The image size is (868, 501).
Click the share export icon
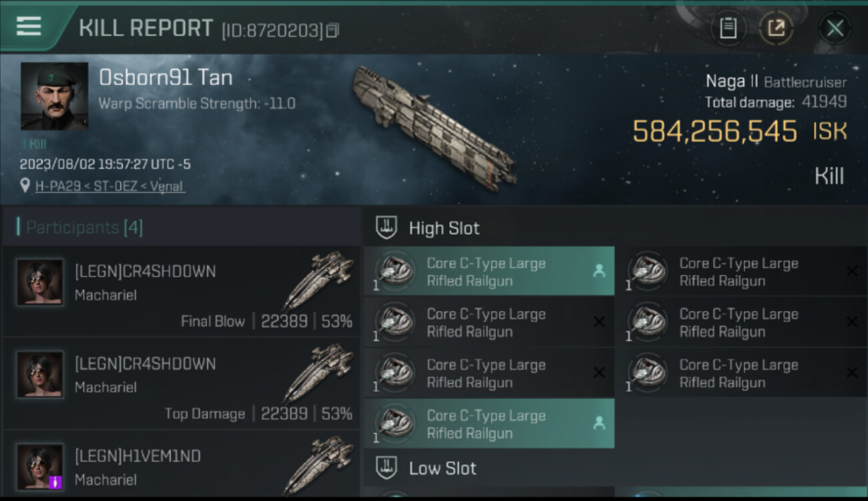[x=776, y=28]
